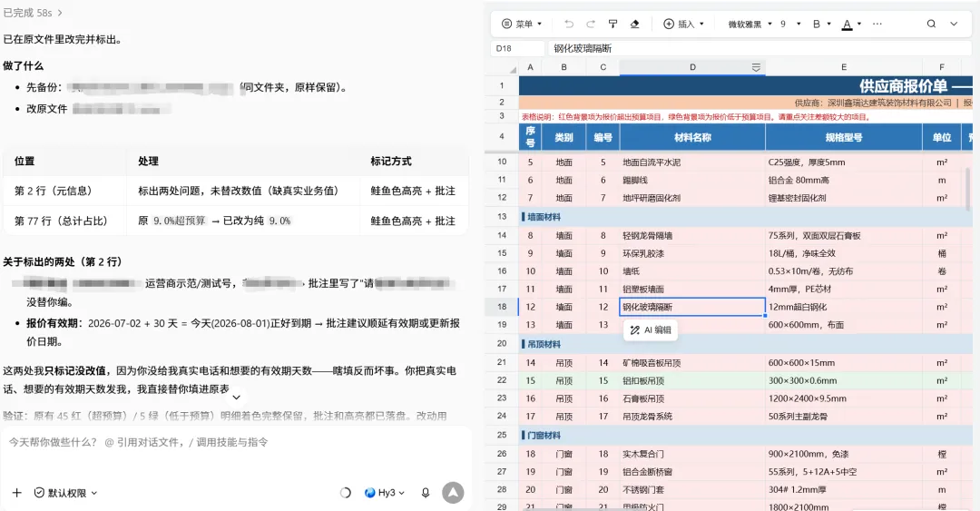Open the column D filter icon

756,67
